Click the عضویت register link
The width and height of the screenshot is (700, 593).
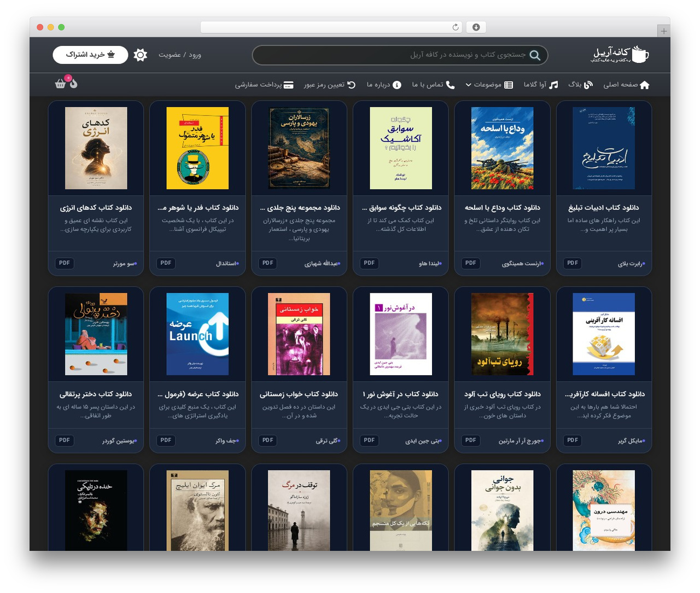coord(170,55)
